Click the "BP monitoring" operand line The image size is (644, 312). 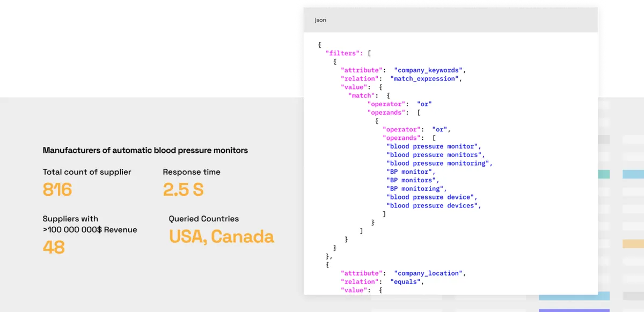416,189
